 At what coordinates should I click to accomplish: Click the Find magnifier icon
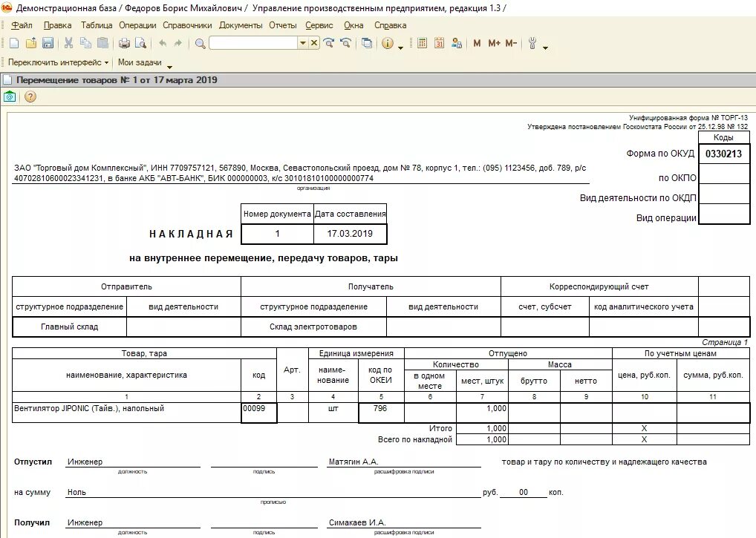[x=200, y=44]
